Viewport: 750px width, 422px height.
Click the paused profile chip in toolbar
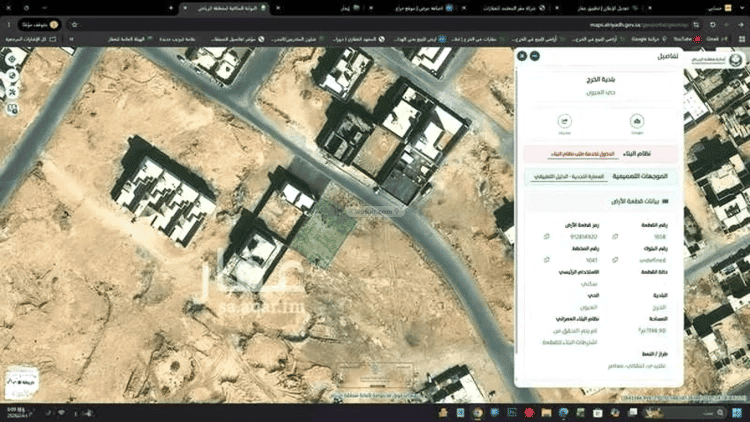40,24
